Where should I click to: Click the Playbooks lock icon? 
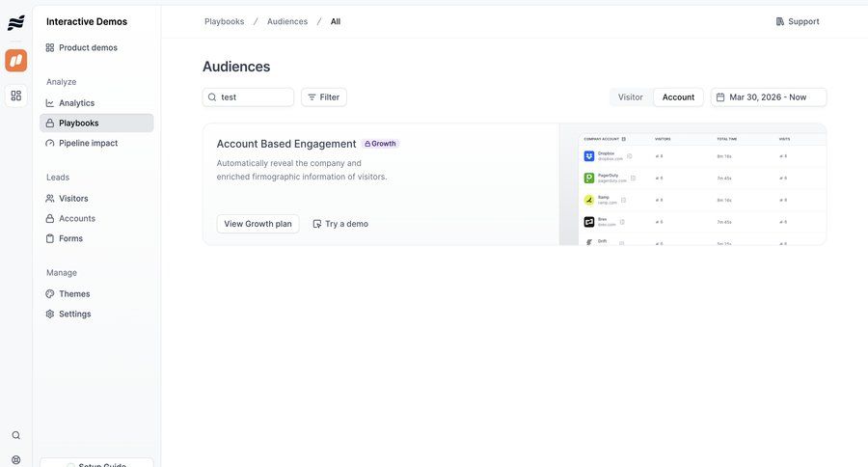click(50, 123)
